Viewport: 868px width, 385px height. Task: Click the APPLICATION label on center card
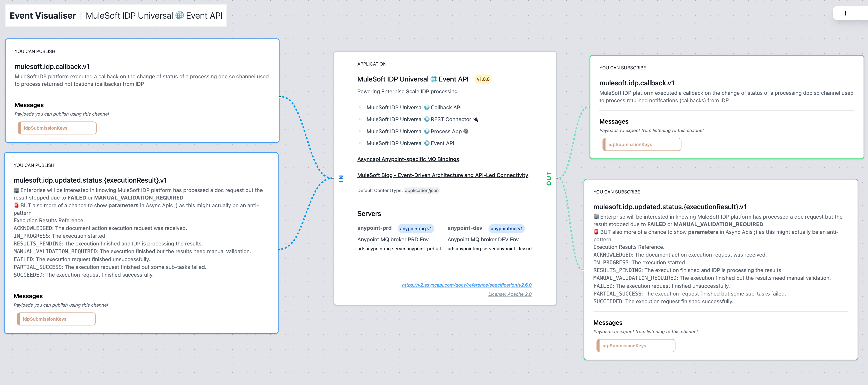coord(372,64)
